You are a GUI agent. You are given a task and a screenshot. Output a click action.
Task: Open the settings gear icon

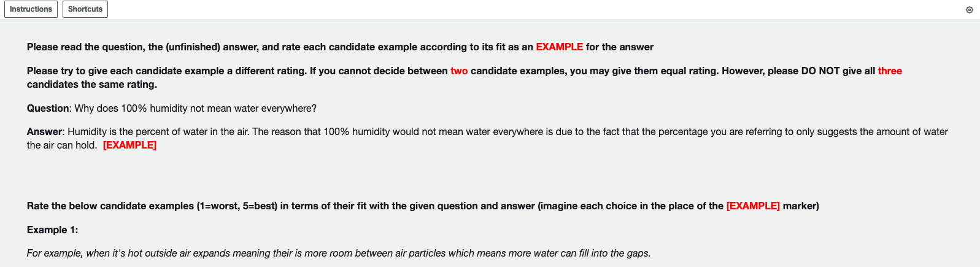pos(970,10)
